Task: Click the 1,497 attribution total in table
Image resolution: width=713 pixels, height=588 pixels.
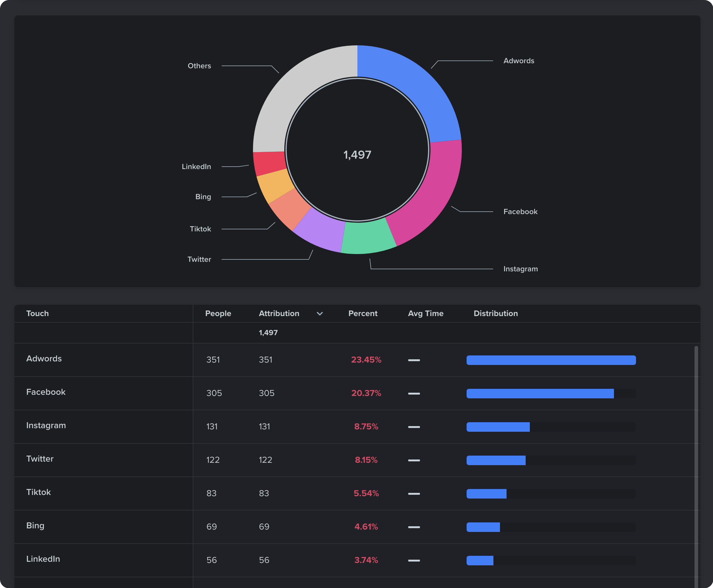Action: coord(268,332)
